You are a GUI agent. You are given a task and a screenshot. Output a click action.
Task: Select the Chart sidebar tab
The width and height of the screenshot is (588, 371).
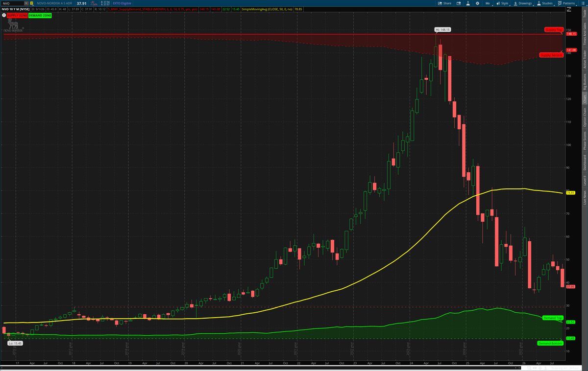pyautogui.click(x=584, y=98)
